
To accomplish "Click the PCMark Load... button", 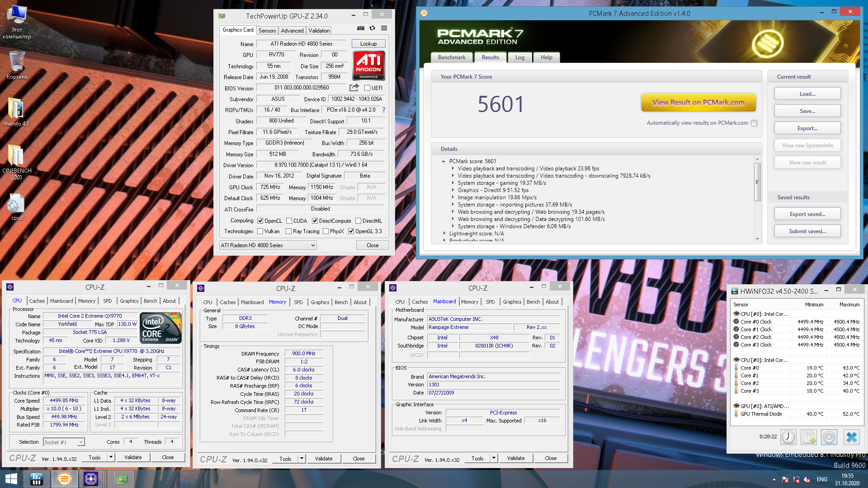I will pos(807,94).
